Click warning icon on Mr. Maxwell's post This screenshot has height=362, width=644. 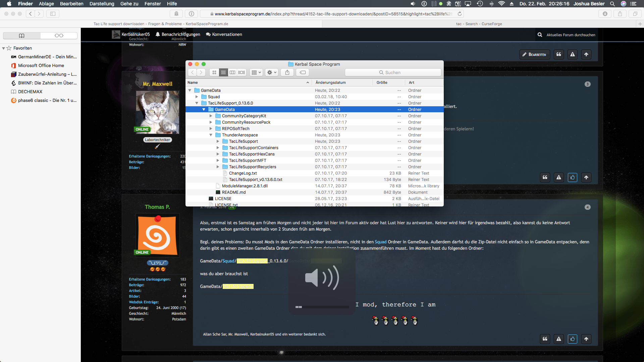[559, 177]
